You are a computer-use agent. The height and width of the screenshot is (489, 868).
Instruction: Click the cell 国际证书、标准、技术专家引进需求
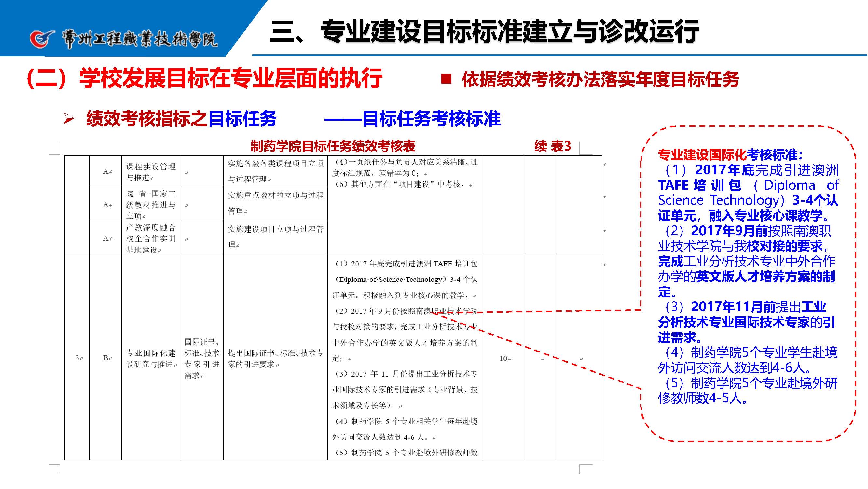point(201,358)
